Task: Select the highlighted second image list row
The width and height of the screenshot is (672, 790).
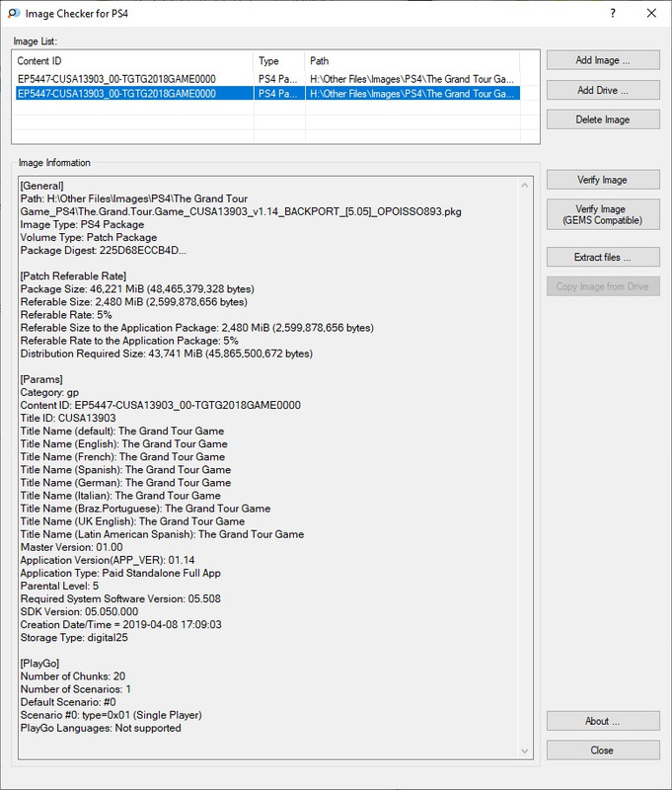Action: 266,94
